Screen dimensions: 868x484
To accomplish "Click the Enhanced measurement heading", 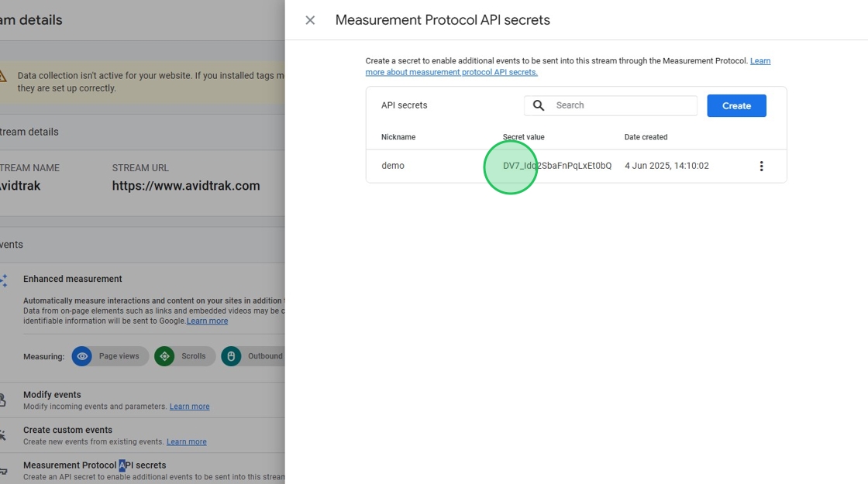I will point(73,279).
